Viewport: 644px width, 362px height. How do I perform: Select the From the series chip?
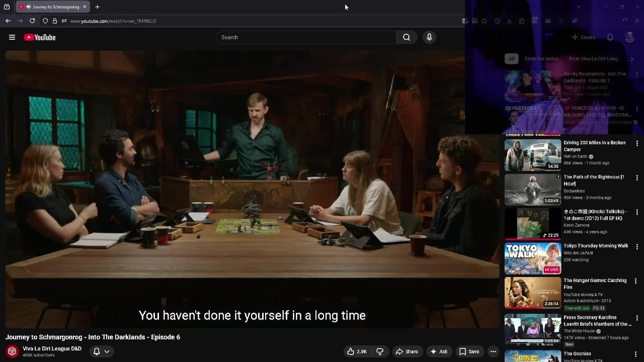click(541, 59)
